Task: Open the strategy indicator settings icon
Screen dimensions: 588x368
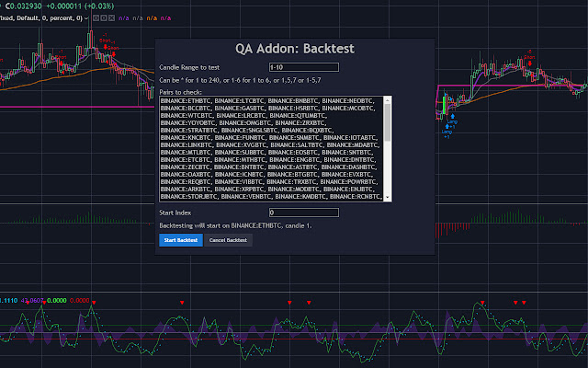Action: [104, 18]
